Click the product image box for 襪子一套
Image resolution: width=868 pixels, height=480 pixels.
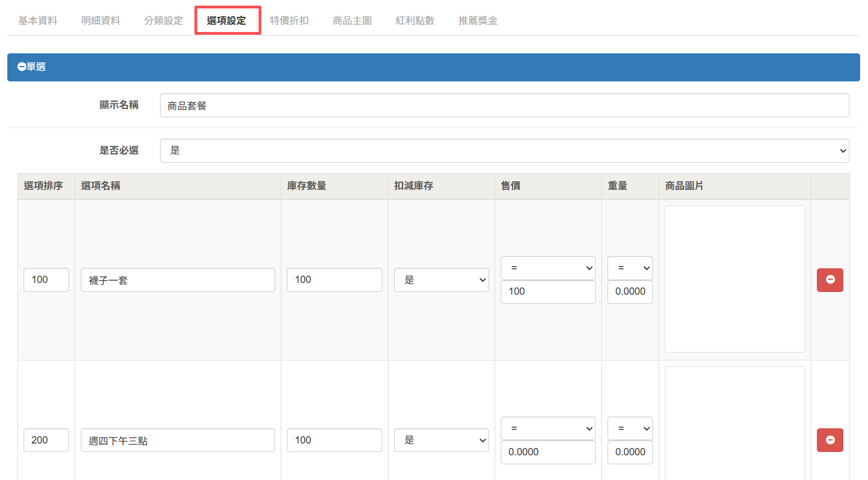[x=734, y=279]
